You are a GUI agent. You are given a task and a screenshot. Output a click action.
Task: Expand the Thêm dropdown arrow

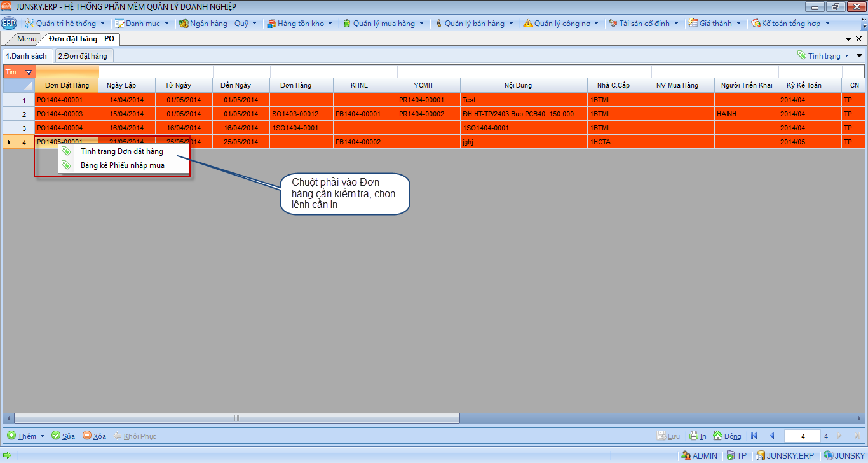(43, 436)
